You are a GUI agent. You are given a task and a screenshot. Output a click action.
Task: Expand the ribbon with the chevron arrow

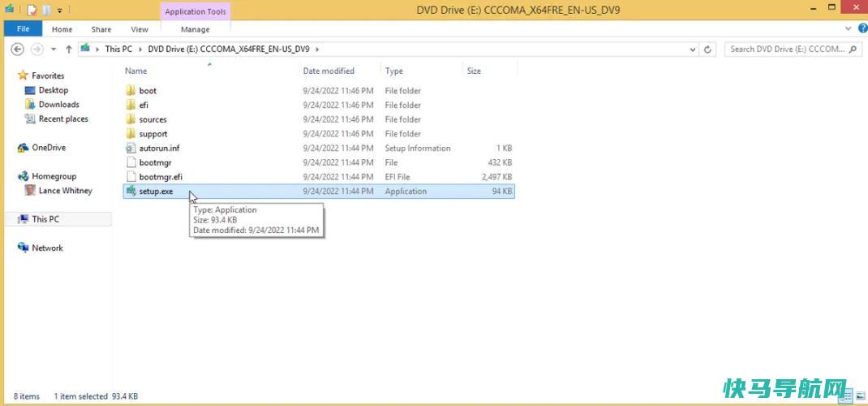(848, 28)
